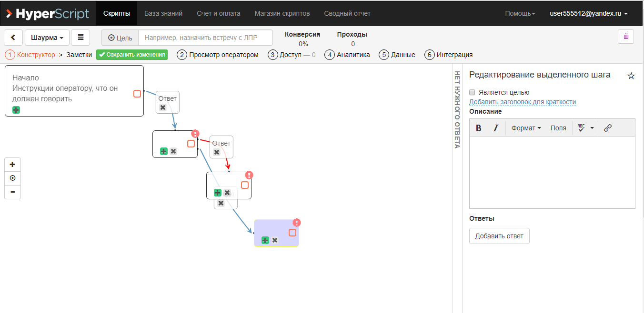
Task: Open the hamburger list menu
Action: pyautogui.click(x=80, y=38)
